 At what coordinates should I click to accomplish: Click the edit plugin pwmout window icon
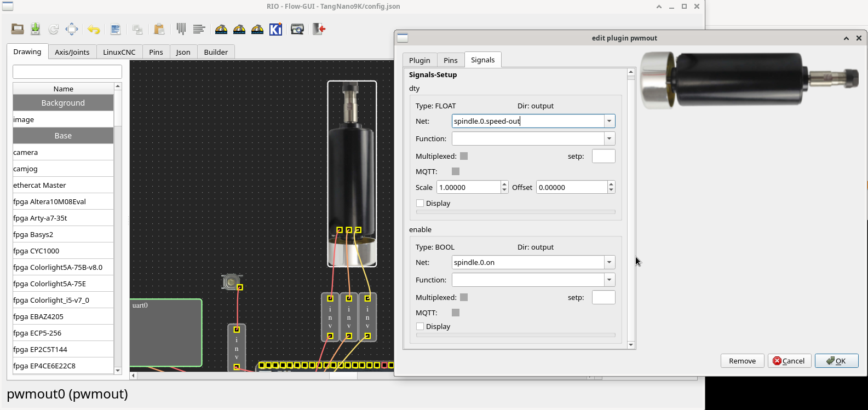pos(403,38)
